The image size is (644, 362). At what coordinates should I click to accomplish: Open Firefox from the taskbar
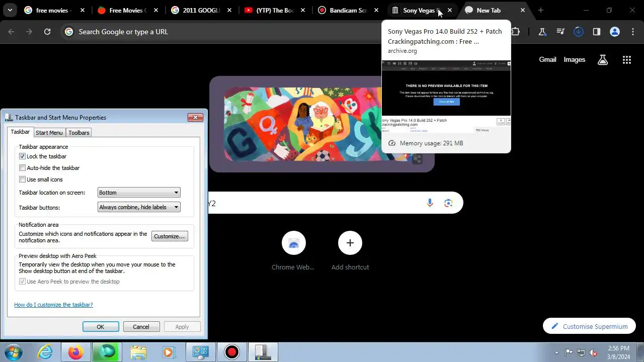76,352
